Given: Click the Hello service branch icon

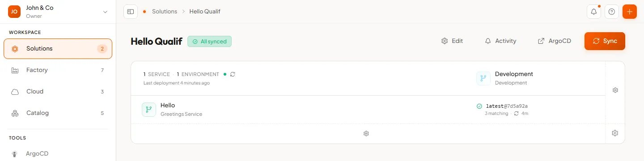Looking at the screenshot, I should pyautogui.click(x=149, y=110).
